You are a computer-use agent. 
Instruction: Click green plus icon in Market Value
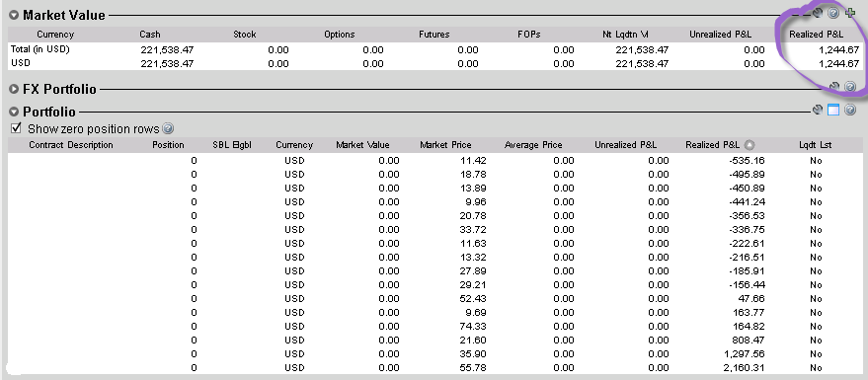(x=850, y=13)
